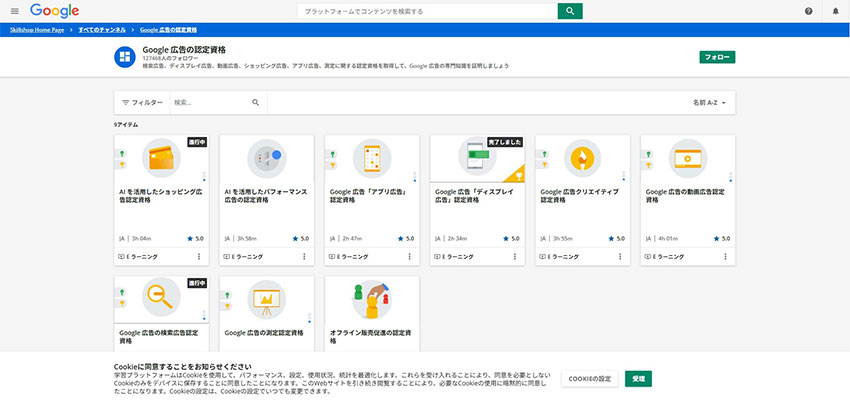
Task: Click the 3h 04m duration text
Action: click(139, 238)
